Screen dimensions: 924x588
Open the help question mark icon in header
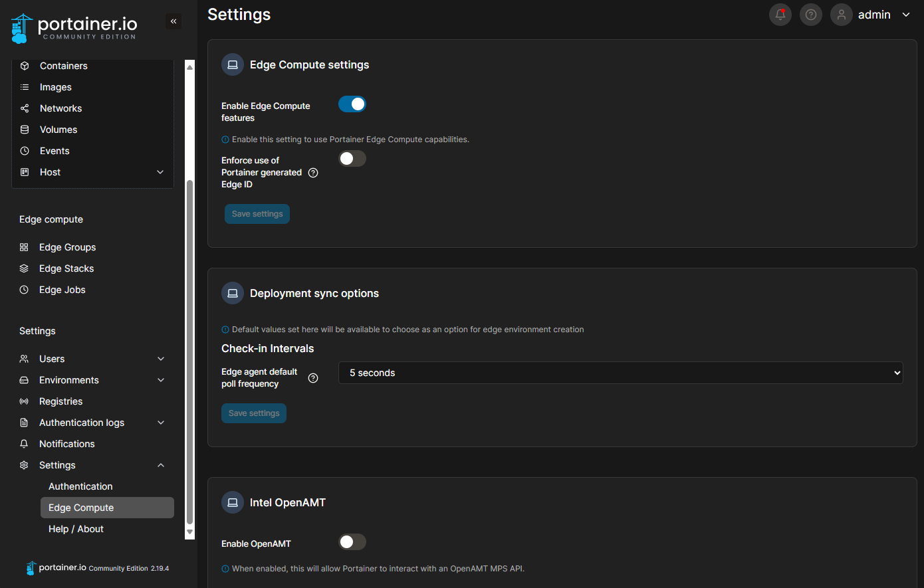810,15
